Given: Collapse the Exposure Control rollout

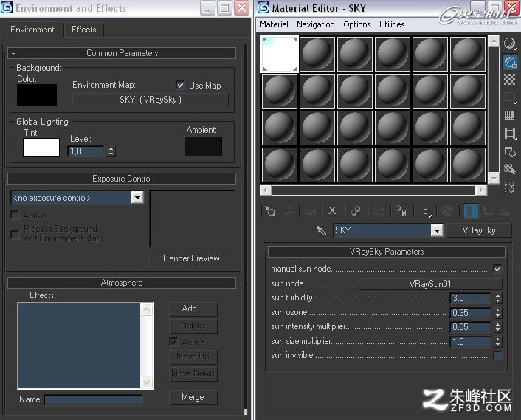Looking at the screenshot, I should point(122,179).
